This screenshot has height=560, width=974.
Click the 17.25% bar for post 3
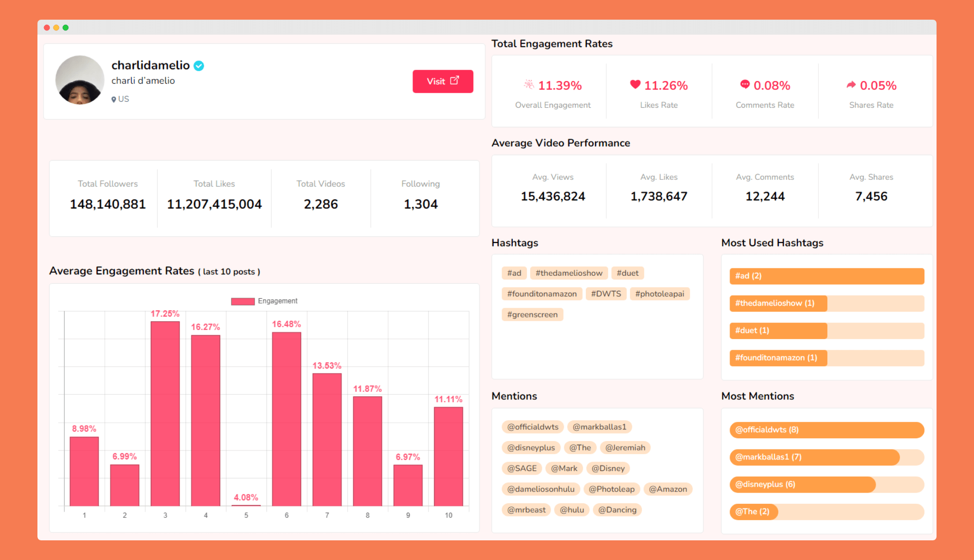(x=165, y=412)
